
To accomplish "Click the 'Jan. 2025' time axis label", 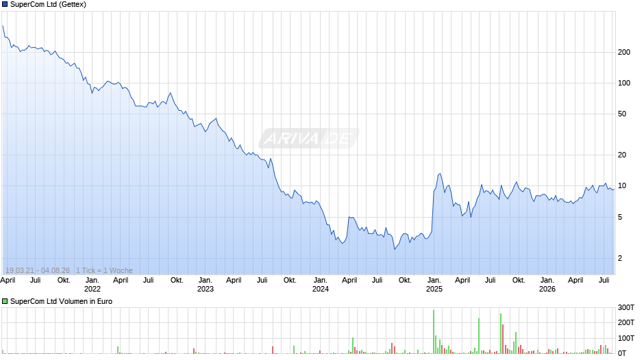I will (x=434, y=285).
